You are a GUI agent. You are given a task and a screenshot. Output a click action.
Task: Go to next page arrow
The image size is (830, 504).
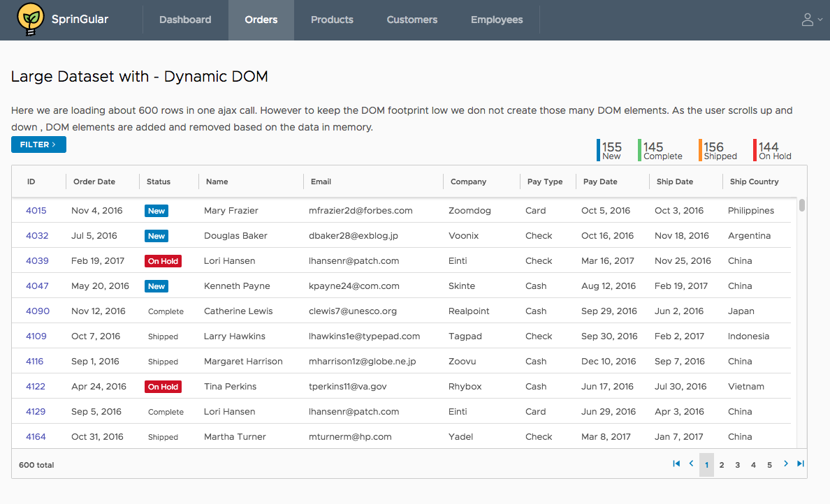point(786,464)
